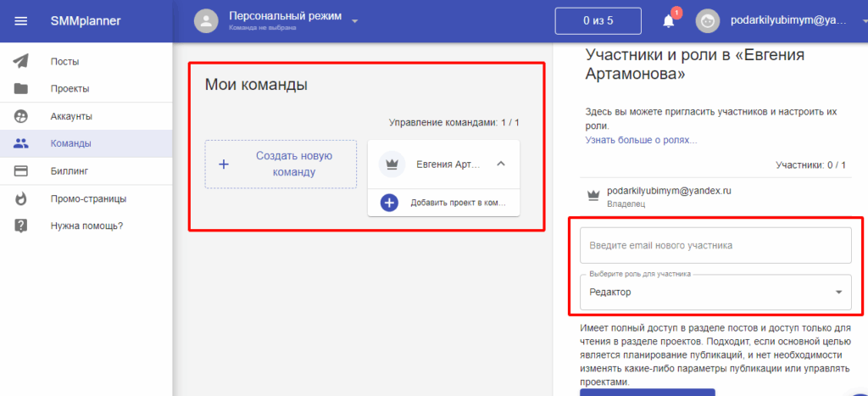The height and width of the screenshot is (396, 868).
Task: Click the SMMplanner logo text
Action: point(86,21)
